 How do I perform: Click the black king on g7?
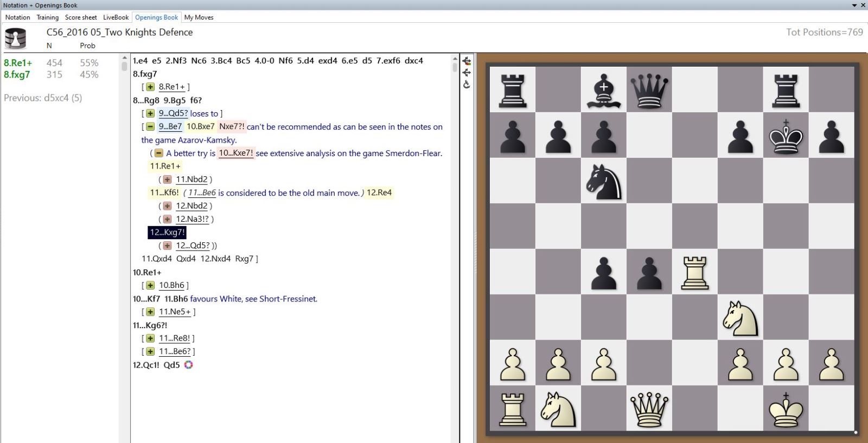pyautogui.click(x=786, y=136)
